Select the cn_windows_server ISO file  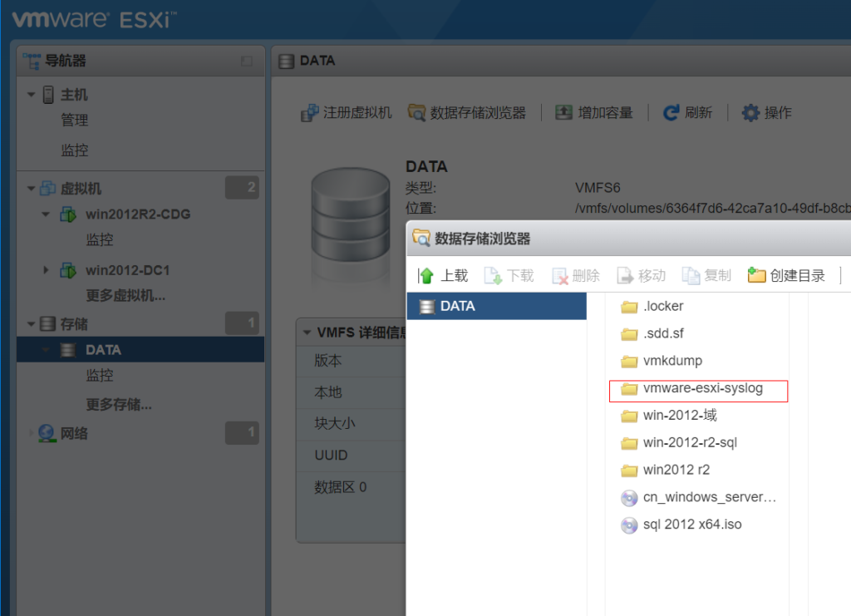[x=698, y=497]
